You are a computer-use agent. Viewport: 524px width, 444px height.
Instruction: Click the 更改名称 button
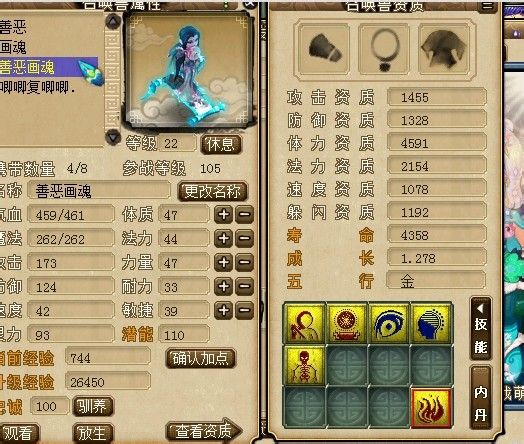(x=213, y=191)
